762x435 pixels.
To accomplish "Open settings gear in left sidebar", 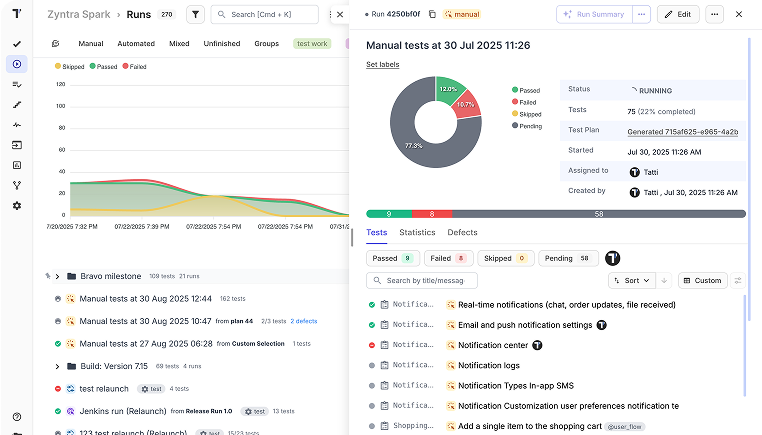I will (x=17, y=205).
